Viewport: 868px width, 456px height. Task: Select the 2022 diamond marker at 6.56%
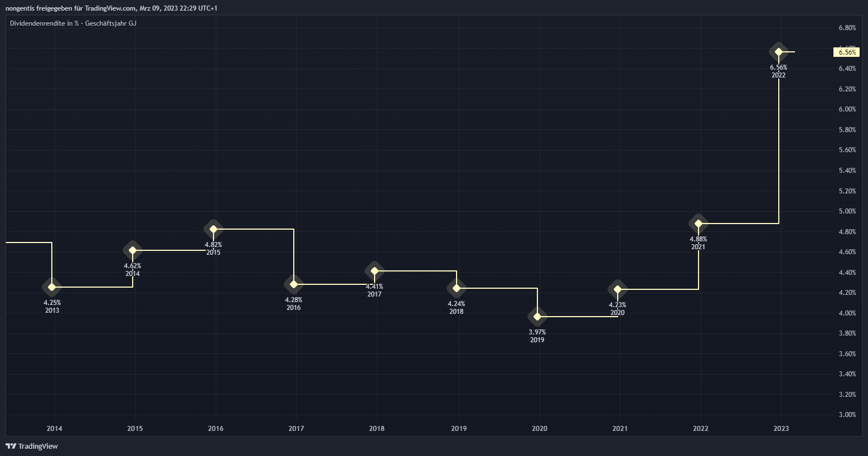pos(779,52)
